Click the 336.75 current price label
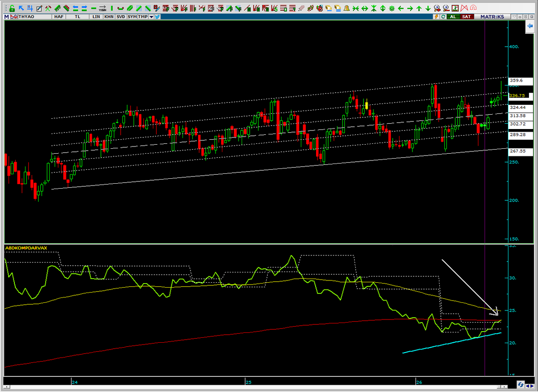This screenshot has width=538, height=392. [x=519, y=95]
